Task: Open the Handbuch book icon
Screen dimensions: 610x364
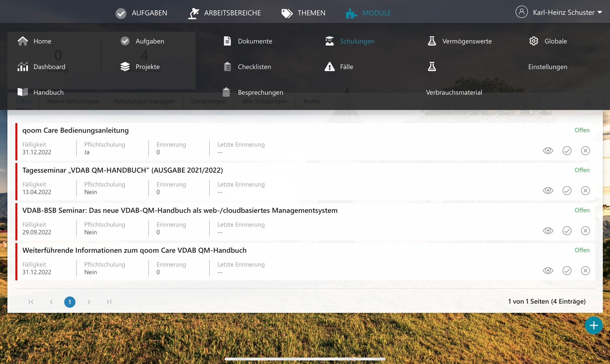Action: (23, 92)
